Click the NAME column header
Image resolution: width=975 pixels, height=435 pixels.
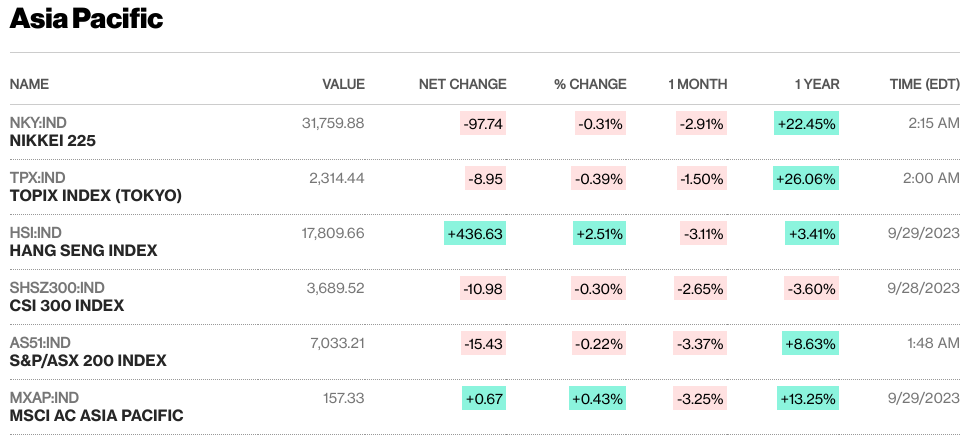coord(29,84)
